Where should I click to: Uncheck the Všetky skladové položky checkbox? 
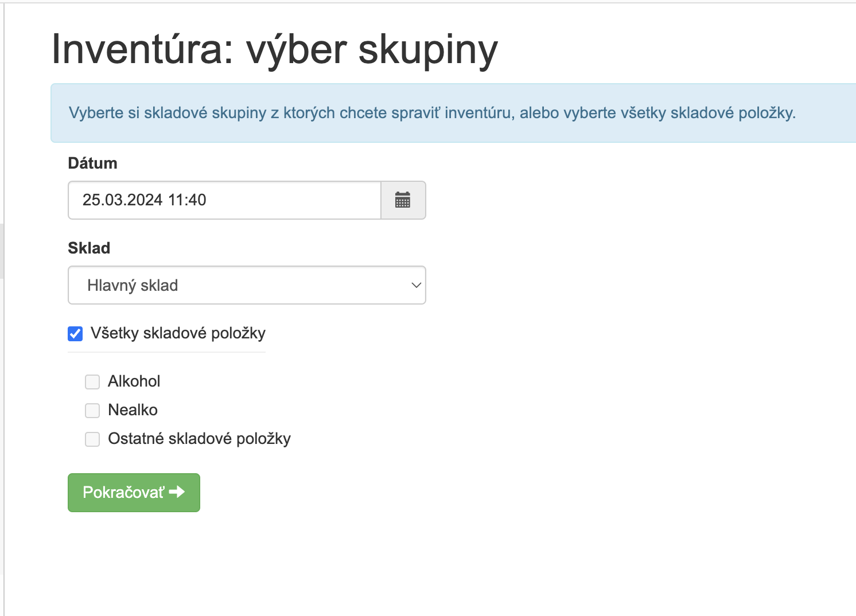pos(75,334)
